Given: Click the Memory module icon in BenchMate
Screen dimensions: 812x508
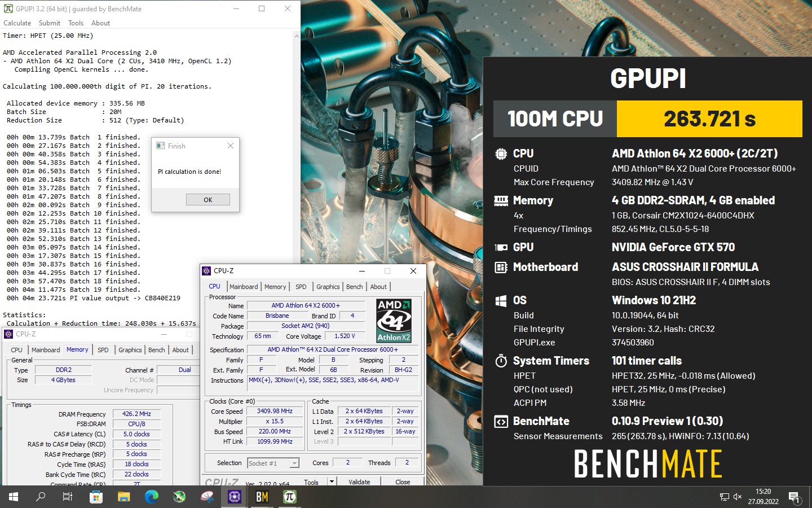Looking at the screenshot, I should [501, 200].
